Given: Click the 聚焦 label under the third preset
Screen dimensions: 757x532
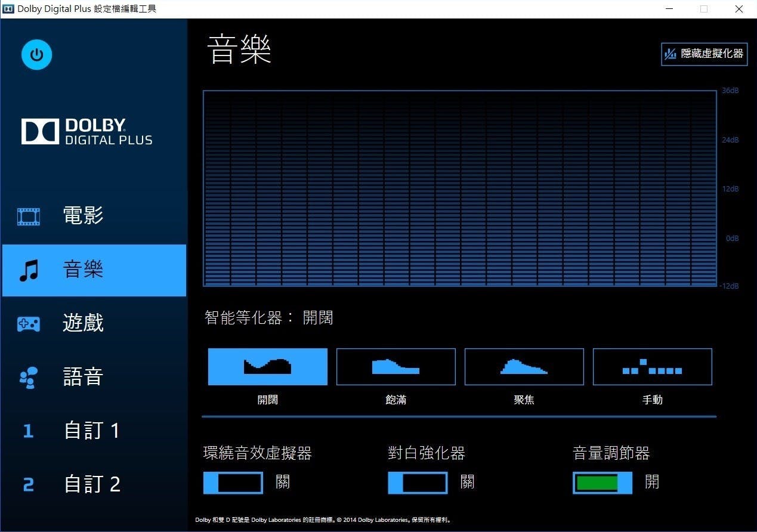Looking at the screenshot, I should pos(524,400).
